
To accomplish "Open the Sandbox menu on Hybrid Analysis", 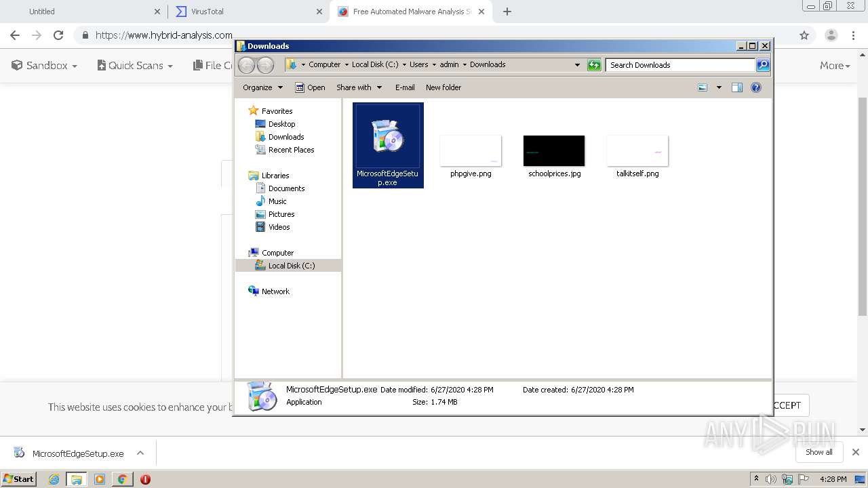I will (44, 66).
